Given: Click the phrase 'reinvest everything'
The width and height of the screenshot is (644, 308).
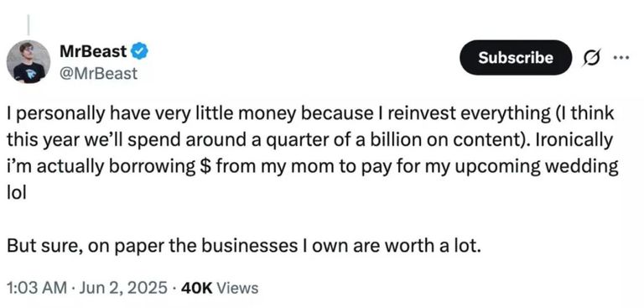Looking at the screenshot, I should 467,114.
